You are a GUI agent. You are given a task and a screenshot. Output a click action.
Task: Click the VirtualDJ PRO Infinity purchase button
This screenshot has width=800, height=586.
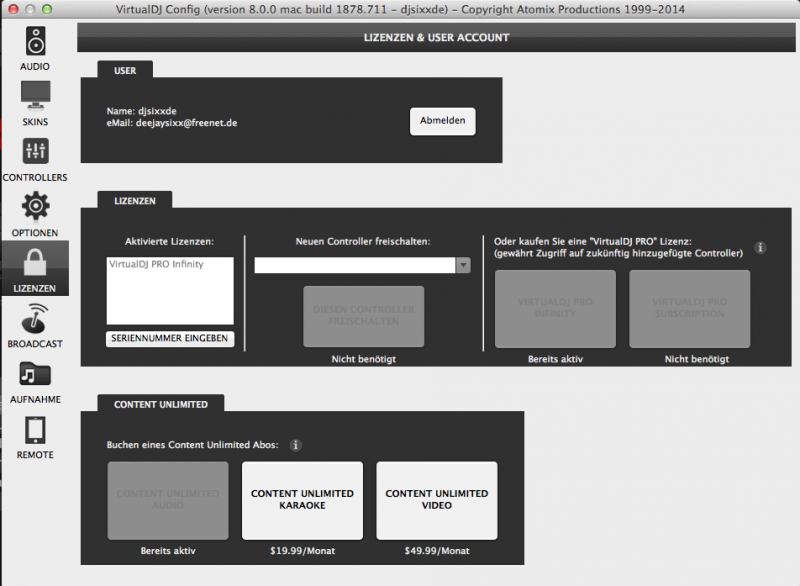click(x=555, y=309)
